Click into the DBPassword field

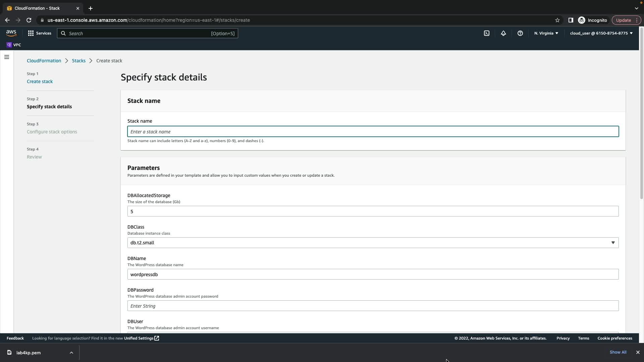coord(373,306)
